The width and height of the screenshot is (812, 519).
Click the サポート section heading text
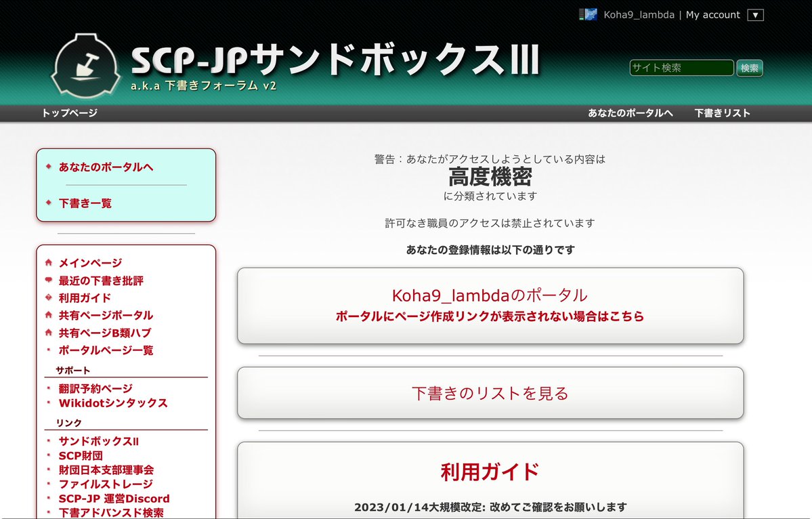(73, 371)
